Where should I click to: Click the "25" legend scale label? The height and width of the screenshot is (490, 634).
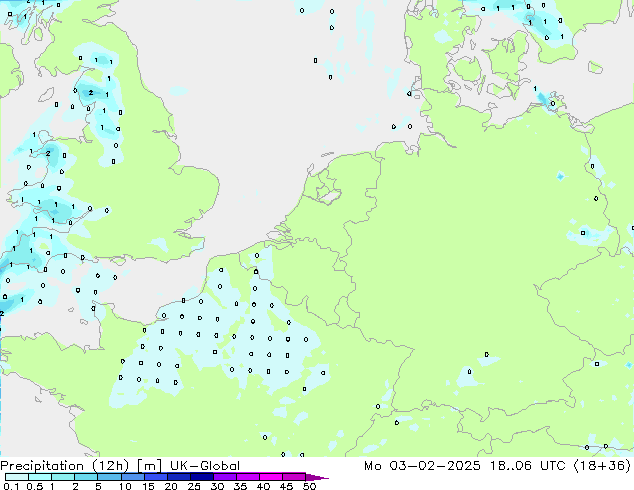[194, 486]
